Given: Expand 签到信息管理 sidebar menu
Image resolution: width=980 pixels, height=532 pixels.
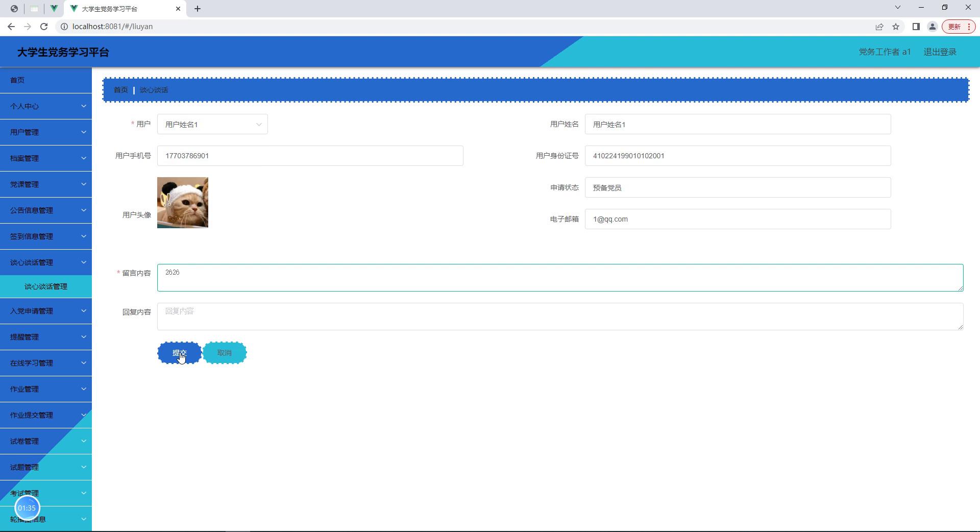Looking at the screenshot, I should [x=46, y=236].
